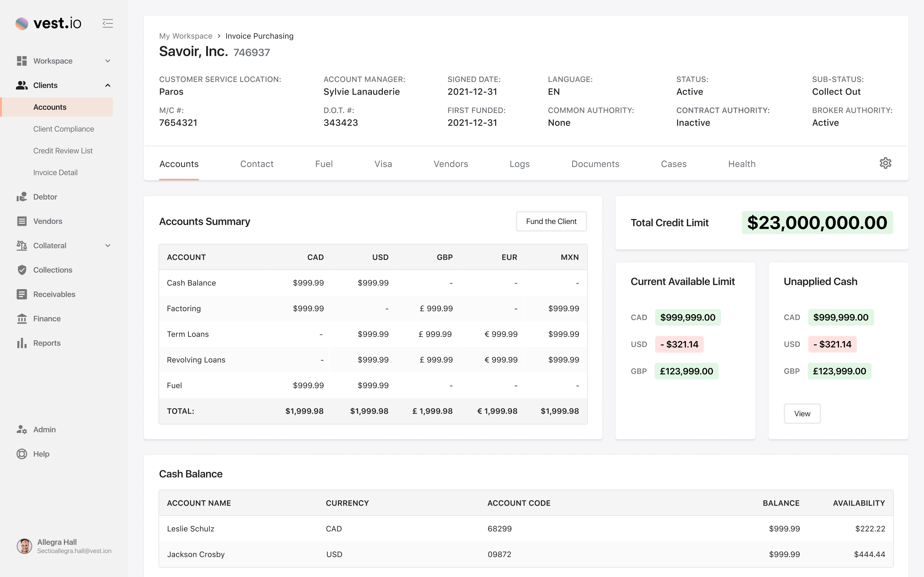Click the Admin user-gear icon
Viewport: 924px width, 577px height.
[x=22, y=430]
